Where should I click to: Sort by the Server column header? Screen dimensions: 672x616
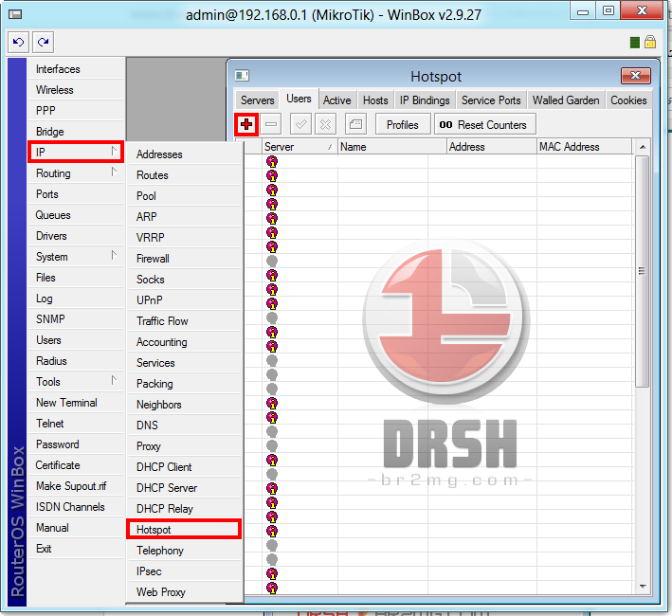tap(300, 147)
